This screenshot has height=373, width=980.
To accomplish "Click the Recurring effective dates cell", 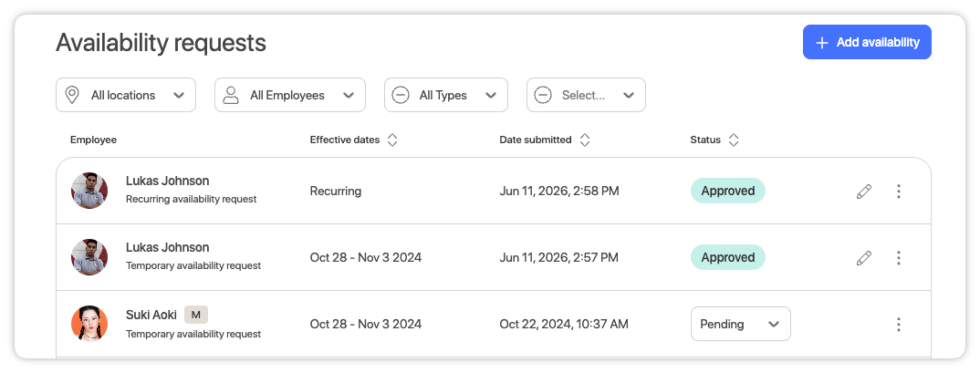I will pyautogui.click(x=336, y=191).
